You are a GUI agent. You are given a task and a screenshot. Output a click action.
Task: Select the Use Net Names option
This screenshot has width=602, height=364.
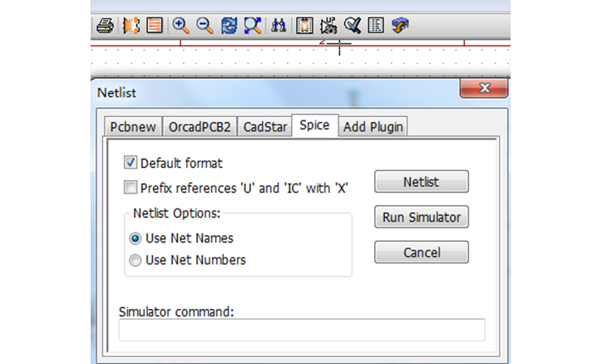tap(136, 239)
